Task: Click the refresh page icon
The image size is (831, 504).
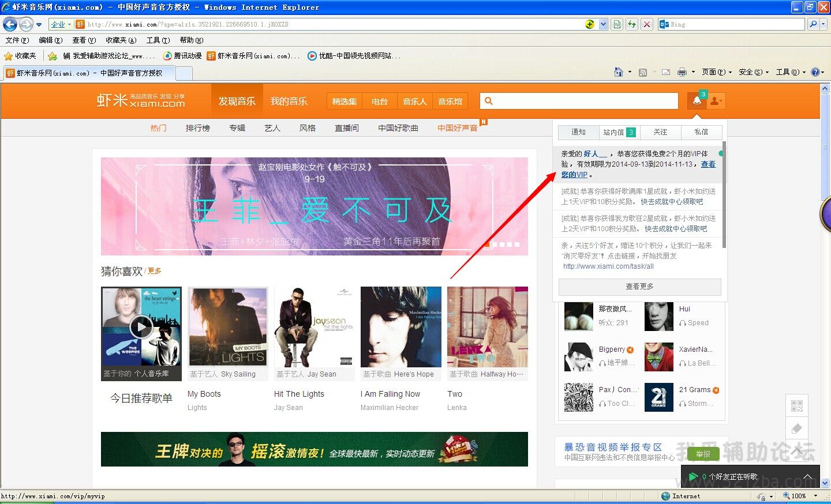Action: (632, 24)
